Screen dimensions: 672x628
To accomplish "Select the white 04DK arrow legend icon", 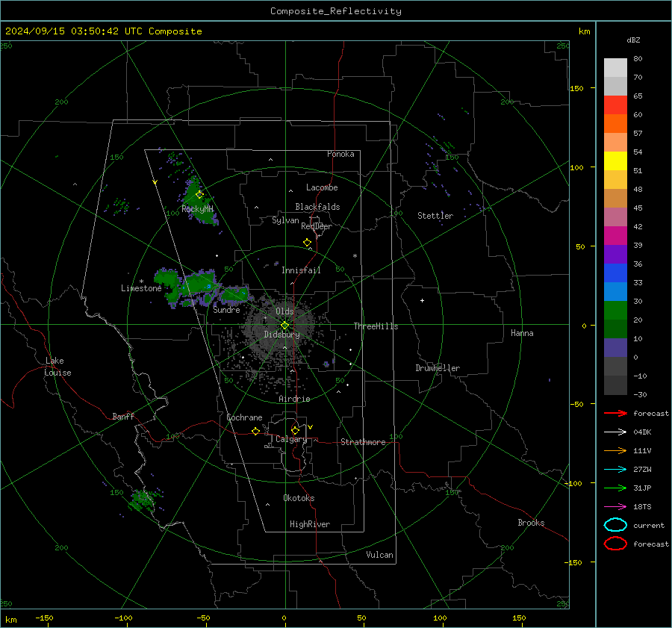I will (x=615, y=432).
